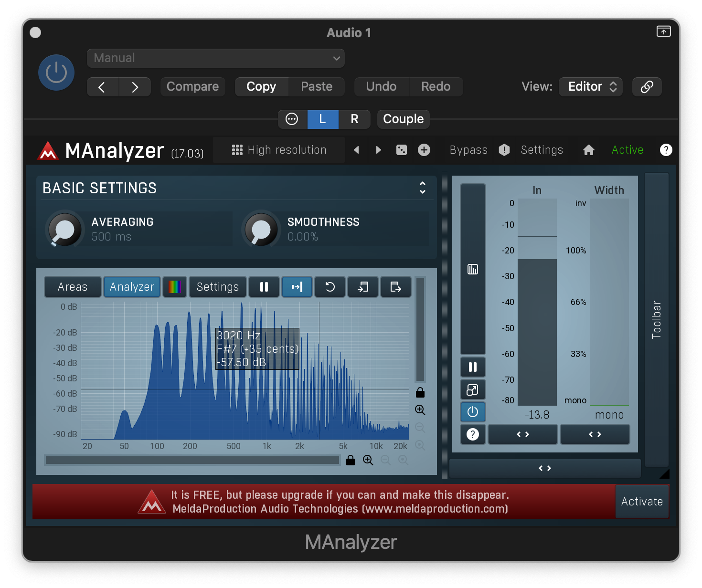The image size is (702, 588).
Task: Adjust the Averaging knob
Action: tap(64, 230)
